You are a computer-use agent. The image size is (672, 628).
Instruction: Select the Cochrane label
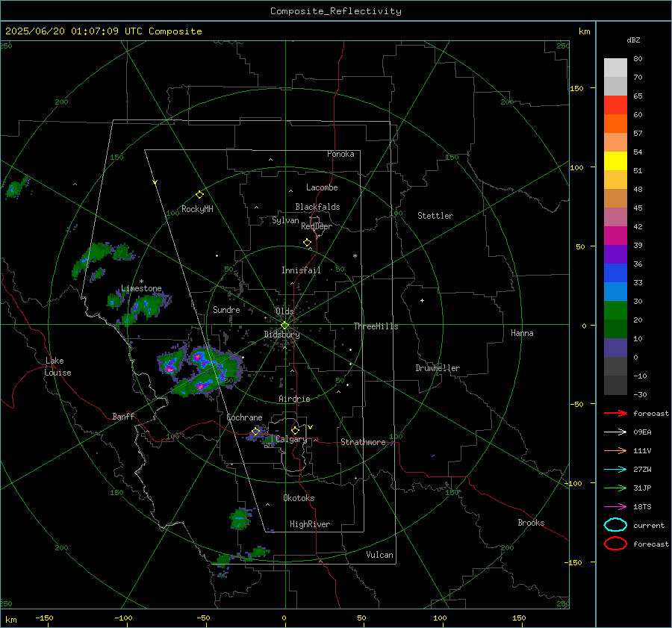(x=244, y=417)
